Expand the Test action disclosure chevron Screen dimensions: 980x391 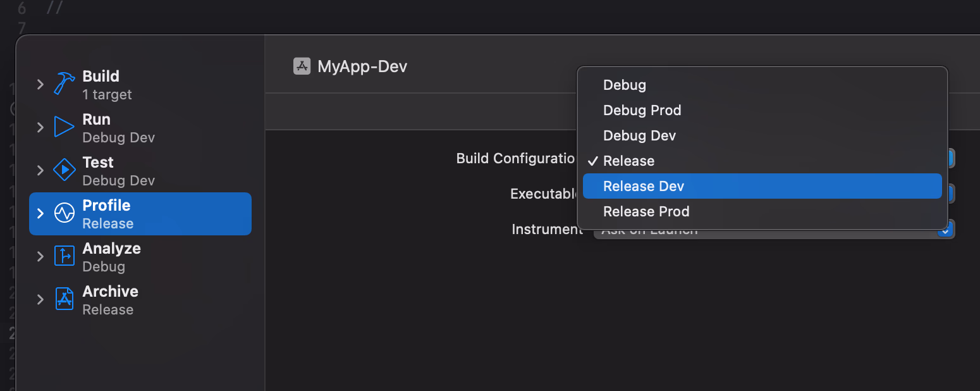pyautogui.click(x=40, y=170)
